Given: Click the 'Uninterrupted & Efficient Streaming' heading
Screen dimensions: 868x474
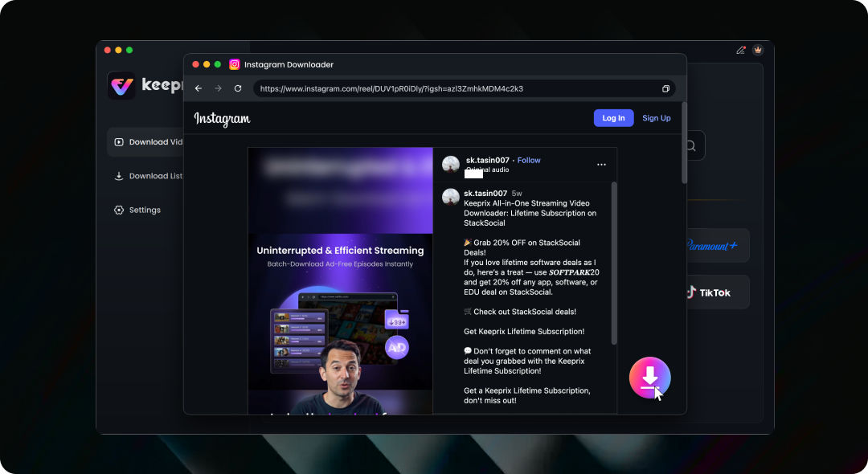Looking at the screenshot, I should click(340, 251).
